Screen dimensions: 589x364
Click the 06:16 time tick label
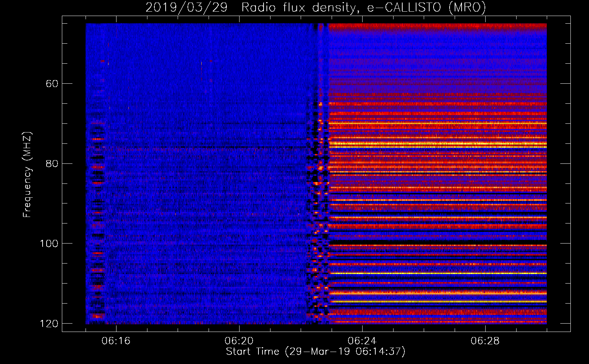[116, 341]
